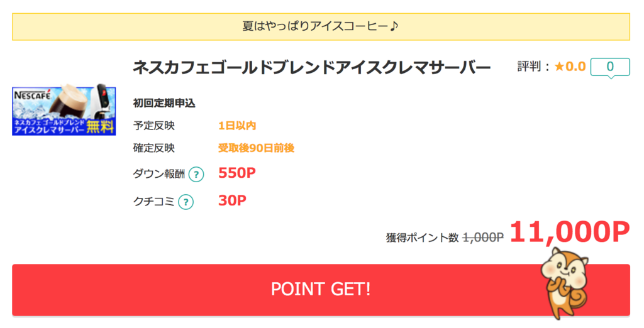The height and width of the screenshot is (328, 644).
Task: Click the squirrel mascot character
Action: [565, 282]
